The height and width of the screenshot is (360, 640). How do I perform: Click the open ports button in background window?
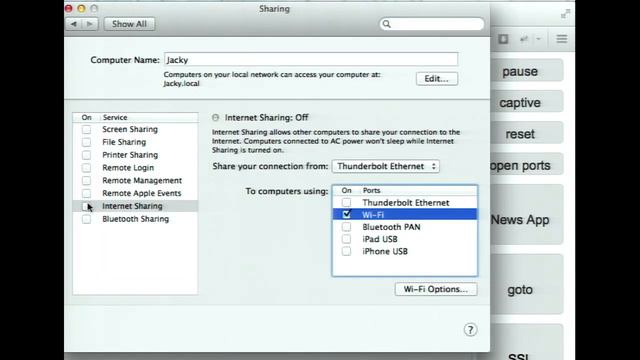527,165
